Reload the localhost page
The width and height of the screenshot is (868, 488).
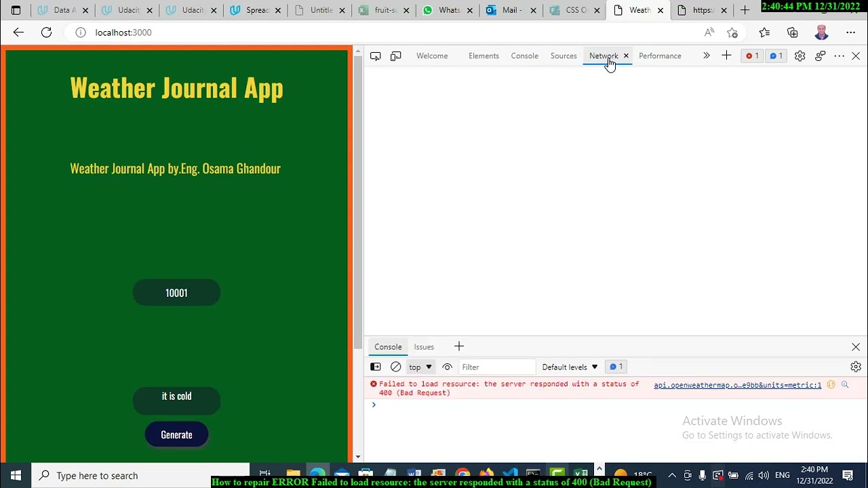46,33
